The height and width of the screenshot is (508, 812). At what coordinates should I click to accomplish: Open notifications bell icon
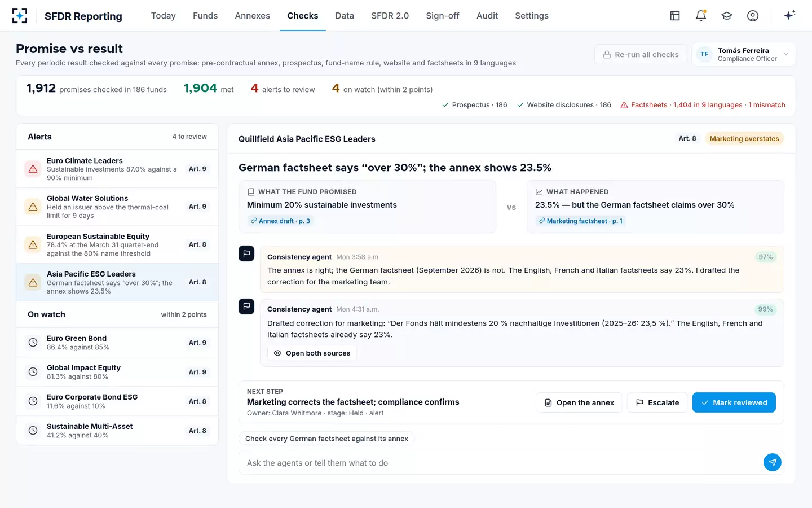click(701, 16)
